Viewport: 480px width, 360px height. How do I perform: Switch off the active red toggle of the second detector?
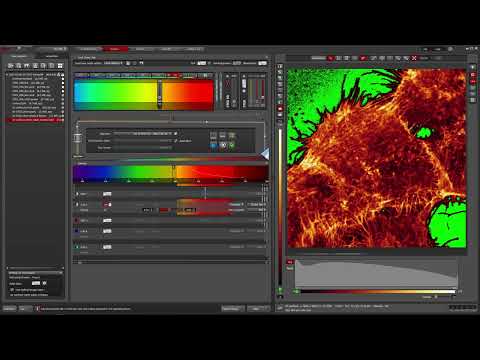[107, 204]
